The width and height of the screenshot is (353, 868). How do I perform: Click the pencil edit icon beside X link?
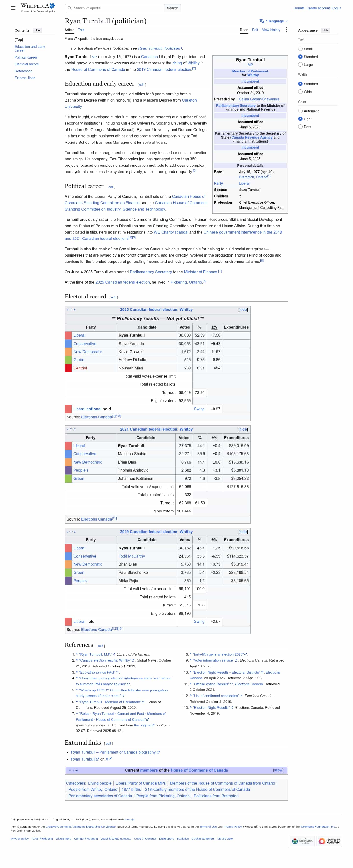(x=110, y=759)
